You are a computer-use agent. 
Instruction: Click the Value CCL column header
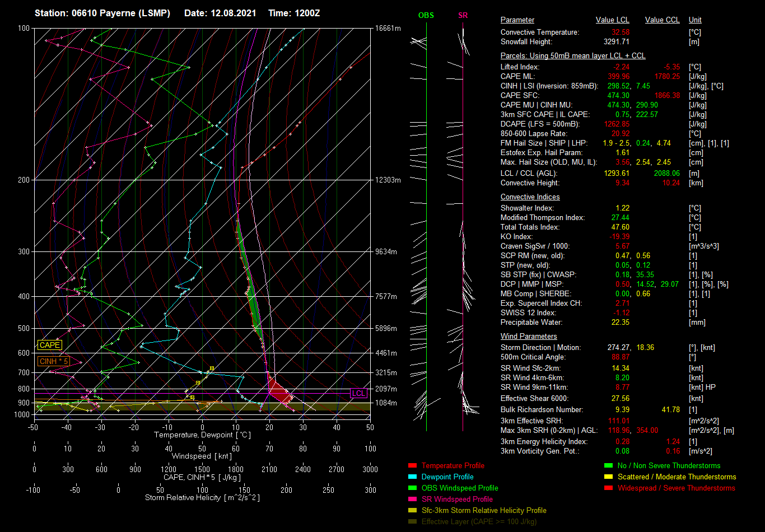[x=662, y=20]
